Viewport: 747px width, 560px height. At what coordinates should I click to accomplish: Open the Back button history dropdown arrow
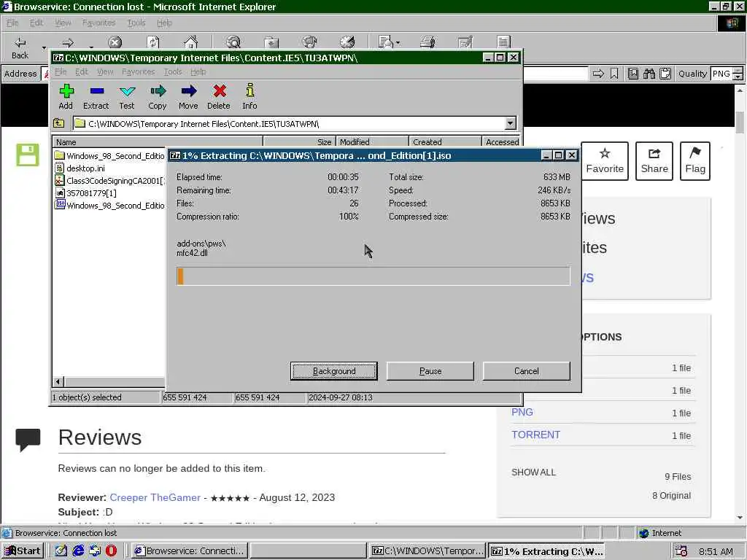44,48
